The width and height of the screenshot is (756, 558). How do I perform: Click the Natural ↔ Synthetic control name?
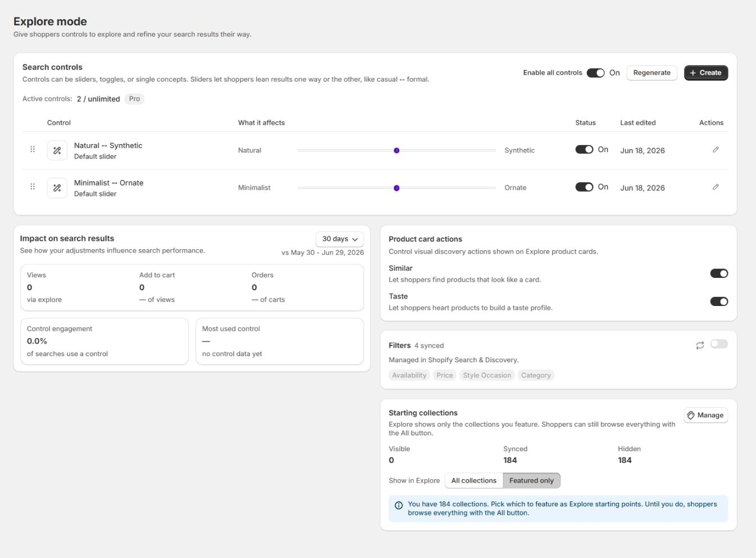(108, 145)
